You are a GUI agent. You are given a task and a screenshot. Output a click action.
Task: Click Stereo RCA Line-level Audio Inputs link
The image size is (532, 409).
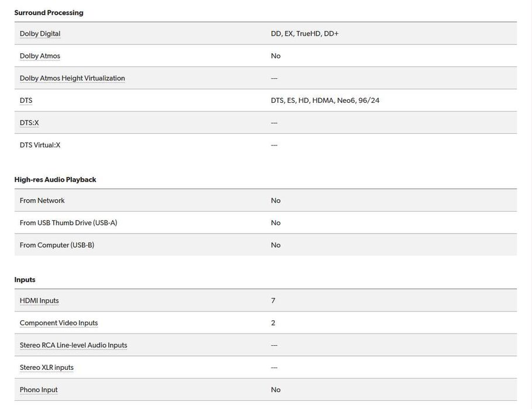(x=73, y=345)
